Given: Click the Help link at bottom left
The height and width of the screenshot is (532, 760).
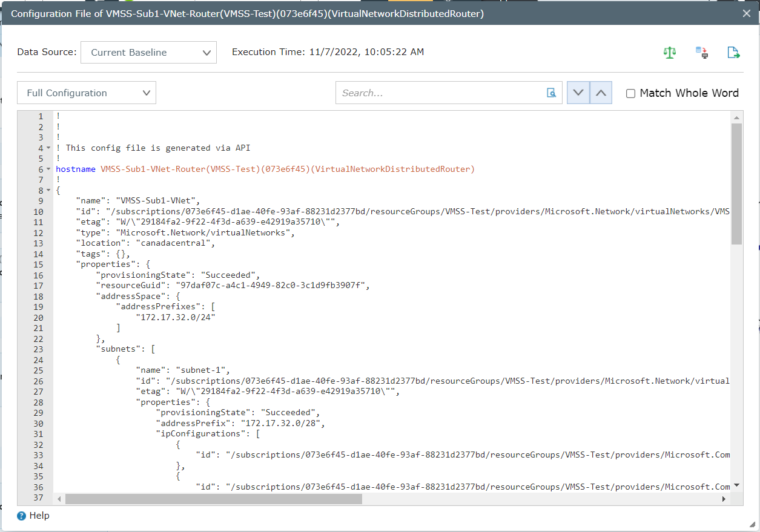Looking at the screenshot, I should (38, 516).
